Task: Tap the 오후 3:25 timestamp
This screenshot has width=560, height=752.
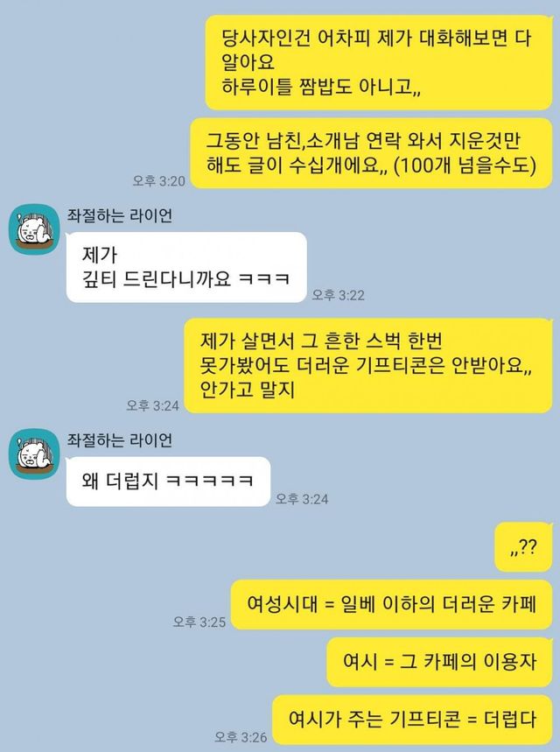Action: click(x=199, y=622)
